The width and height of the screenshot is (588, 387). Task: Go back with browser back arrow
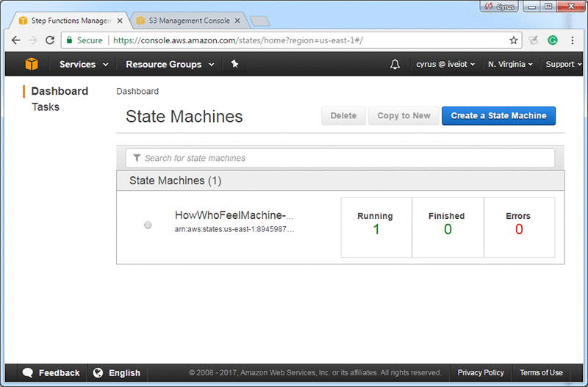click(15, 40)
